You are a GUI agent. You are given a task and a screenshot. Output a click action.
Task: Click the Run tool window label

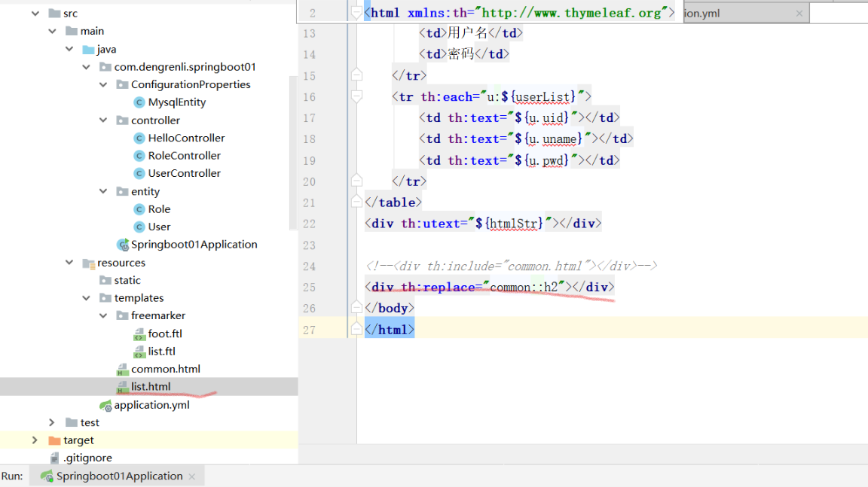pos(12,476)
